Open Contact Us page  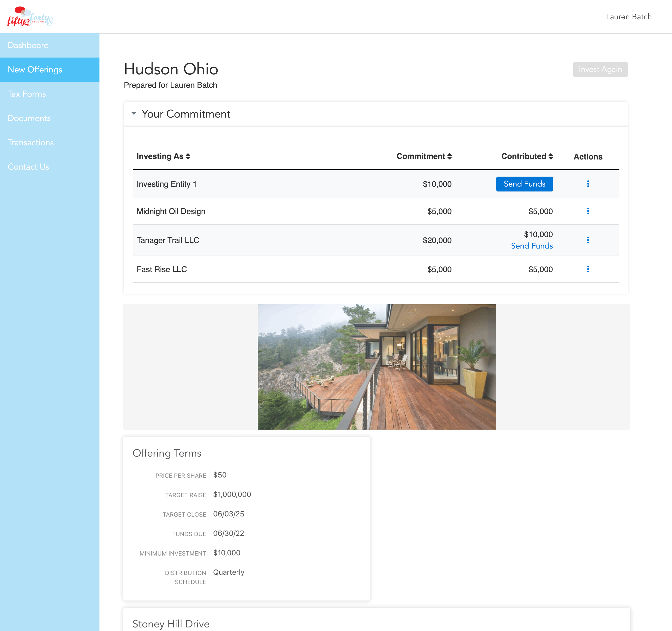[x=28, y=167]
